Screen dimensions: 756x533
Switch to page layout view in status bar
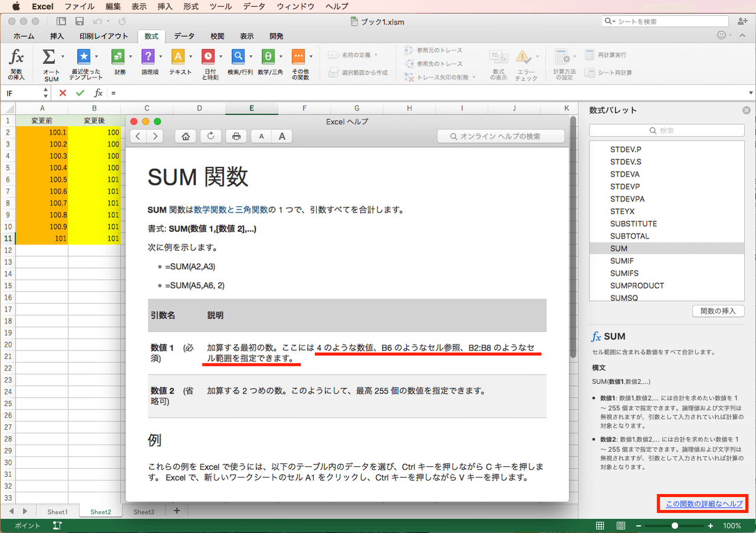coord(621,525)
